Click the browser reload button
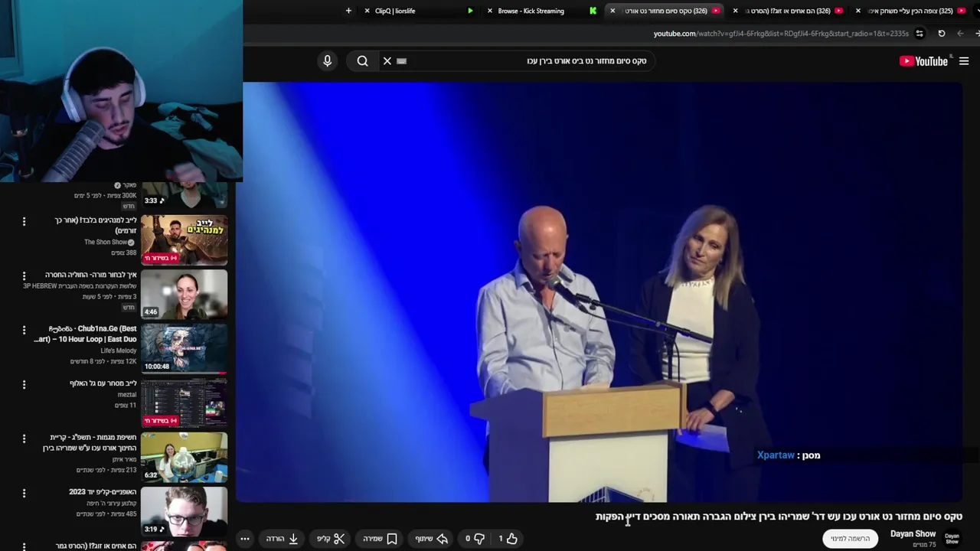The width and height of the screenshot is (980, 551). tap(941, 34)
